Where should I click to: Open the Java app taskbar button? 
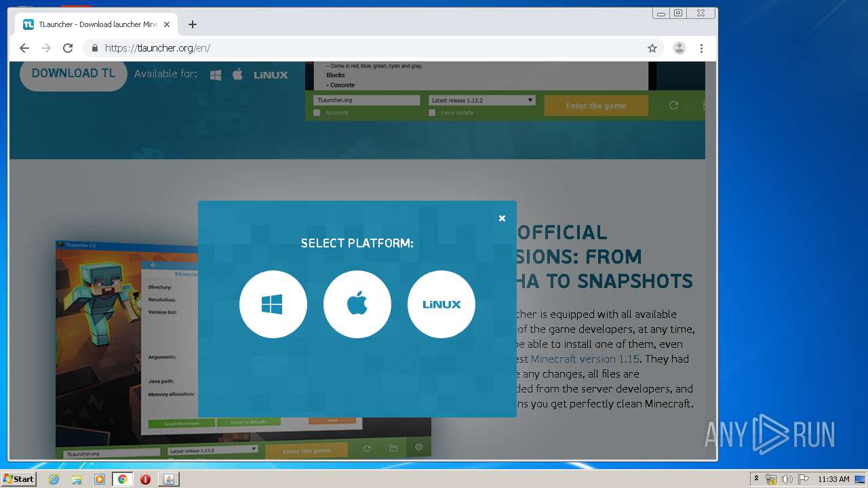(x=169, y=479)
